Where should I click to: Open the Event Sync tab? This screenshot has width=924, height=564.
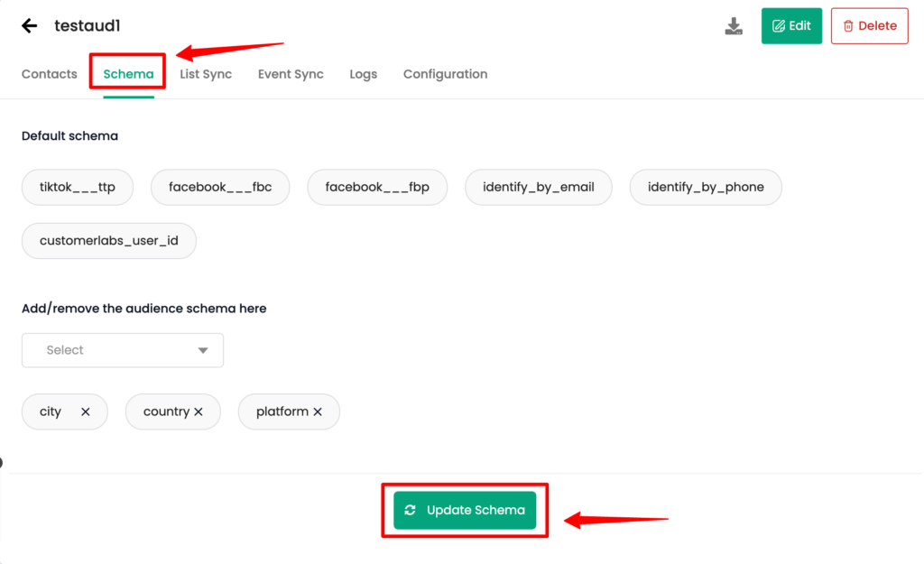[291, 74]
